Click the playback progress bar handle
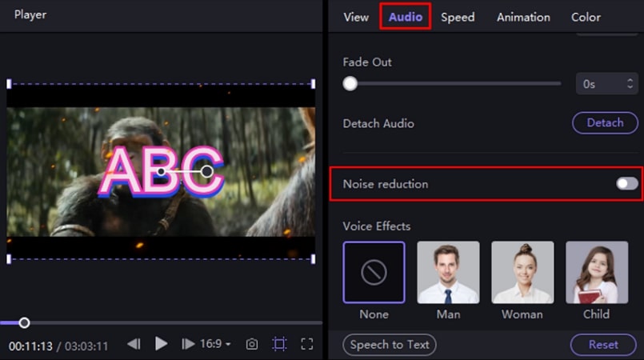The height and width of the screenshot is (360, 644). 25,322
